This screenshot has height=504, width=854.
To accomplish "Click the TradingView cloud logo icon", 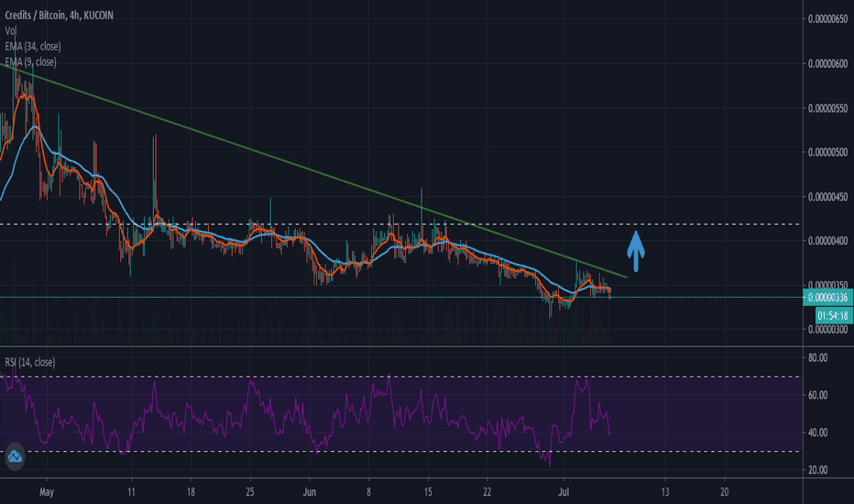I will coord(15,456).
